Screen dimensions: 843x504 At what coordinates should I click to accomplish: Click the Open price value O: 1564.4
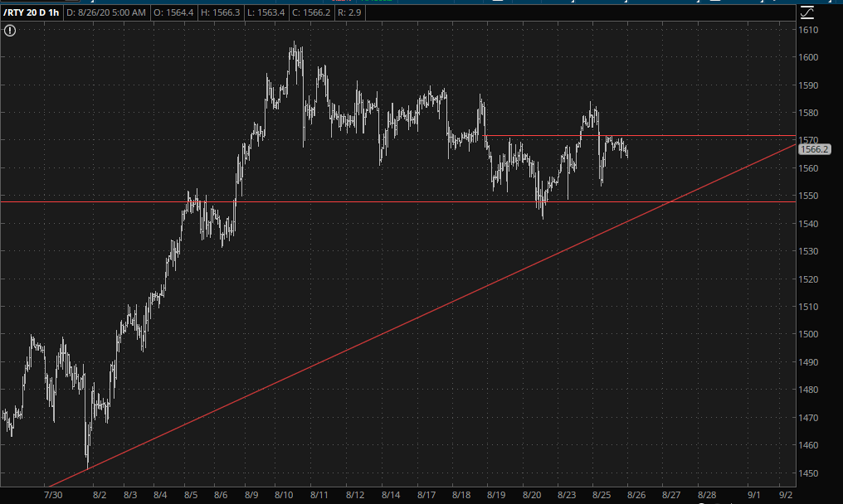tap(173, 12)
